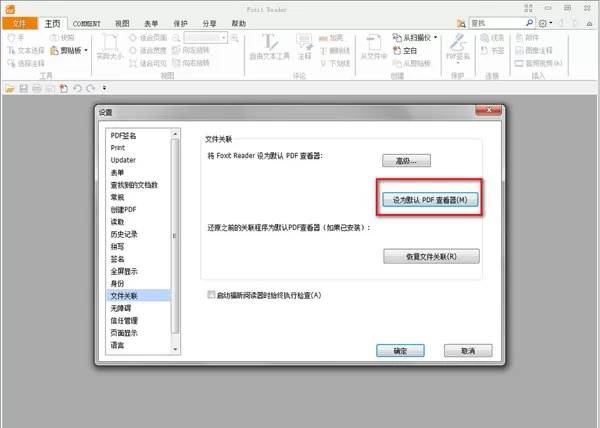The width and height of the screenshot is (600, 428).
Task: Click the undo arrow in quick toolbar
Action: tap(77, 89)
